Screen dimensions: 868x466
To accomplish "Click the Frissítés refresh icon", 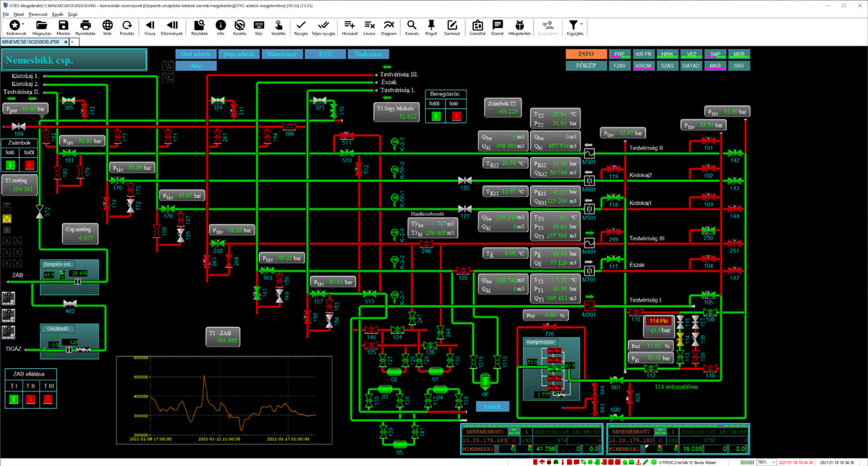I will (x=127, y=25).
